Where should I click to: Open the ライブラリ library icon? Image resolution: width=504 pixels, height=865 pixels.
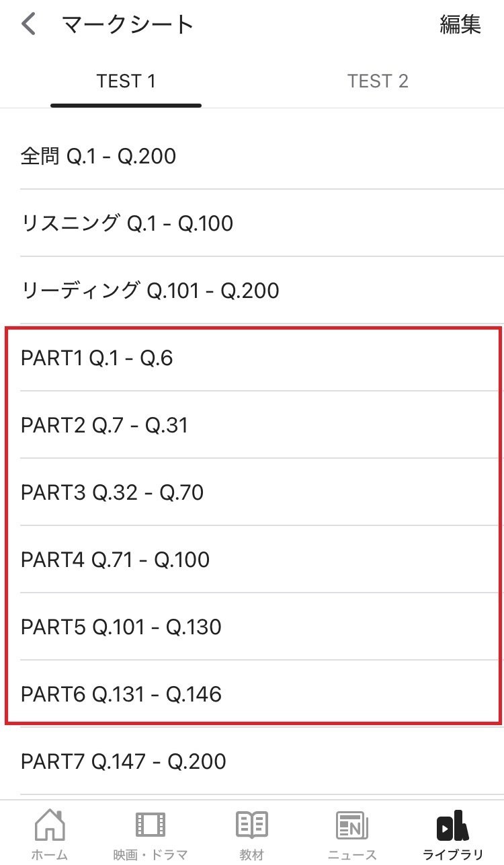453,825
